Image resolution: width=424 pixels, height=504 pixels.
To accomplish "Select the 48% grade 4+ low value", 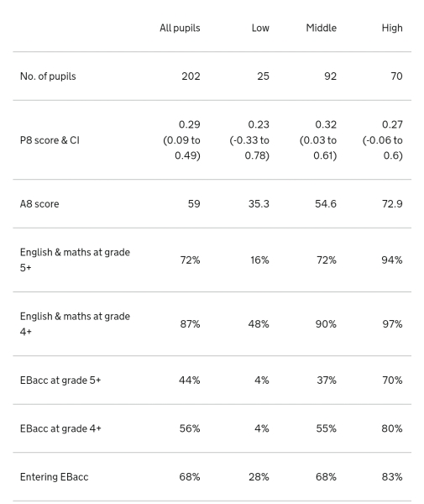I will pyautogui.click(x=259, y=323).
